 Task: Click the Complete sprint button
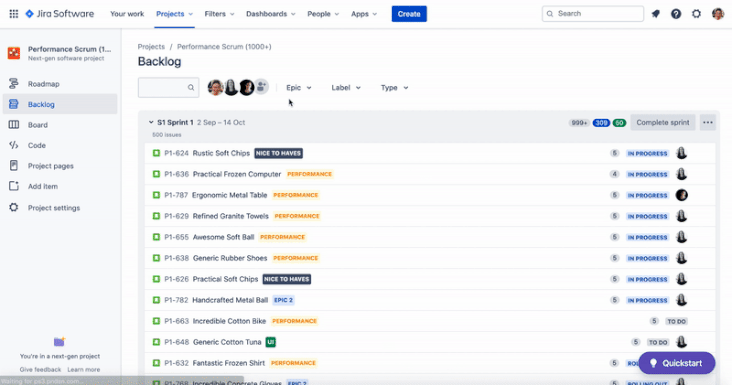(663, 123)
